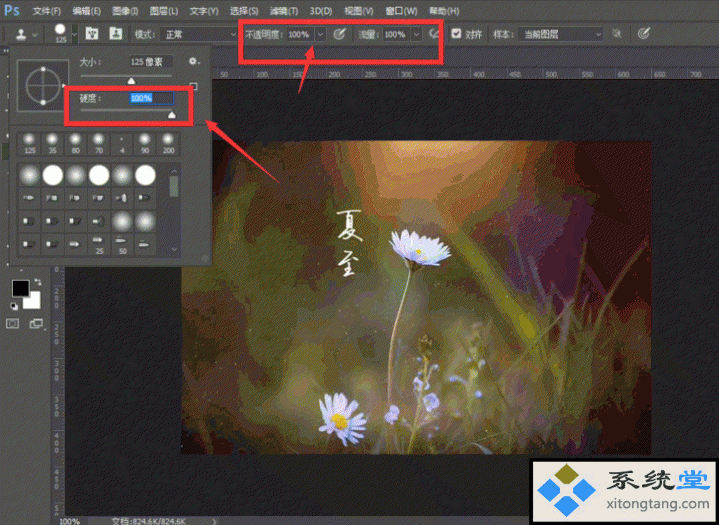Open the 文字(Y) menu
This screenshot has height=525, width=719.
pos(204,11)
